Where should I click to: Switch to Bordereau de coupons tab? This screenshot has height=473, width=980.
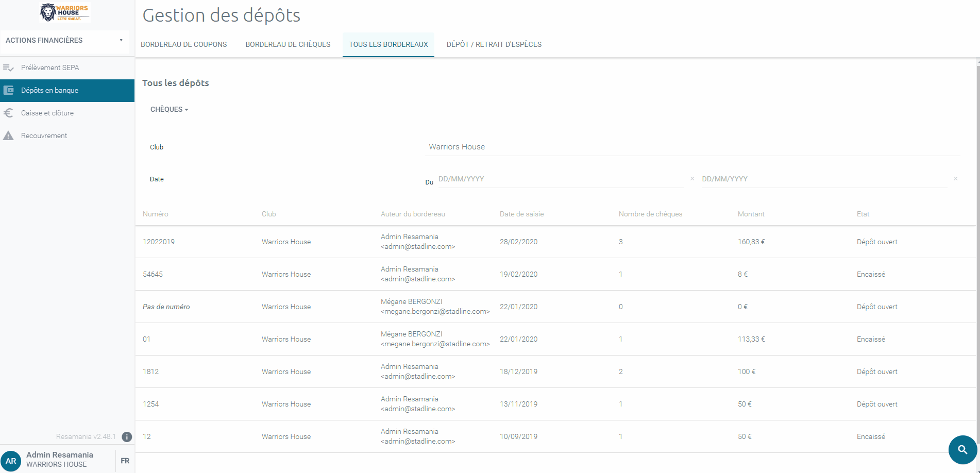pos(184,44)
